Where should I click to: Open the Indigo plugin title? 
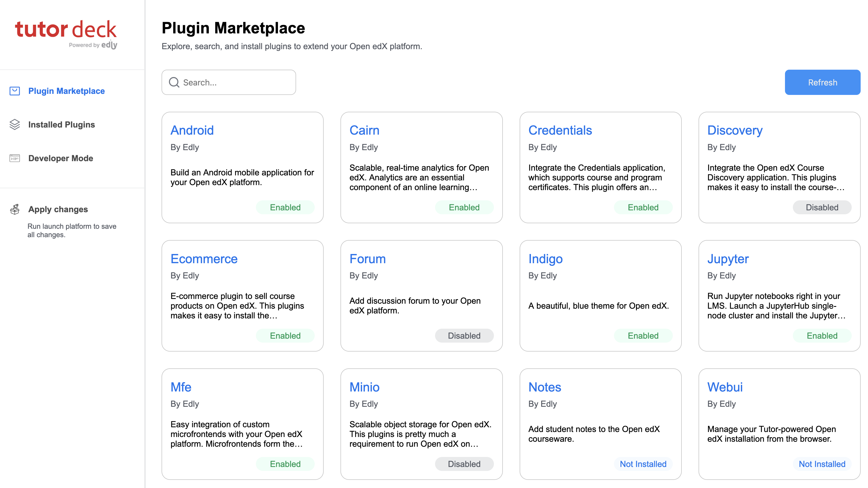point(546,259)
